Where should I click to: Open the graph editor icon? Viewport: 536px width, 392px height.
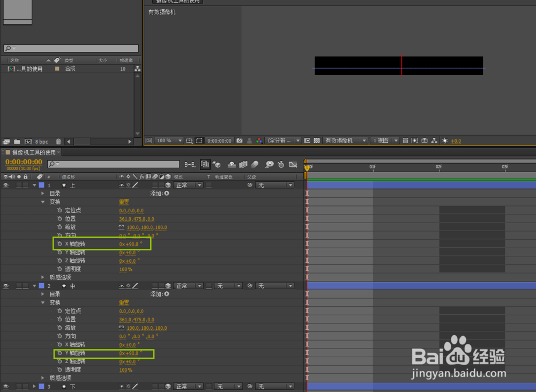pyautogui.click(x=293, y=165)
